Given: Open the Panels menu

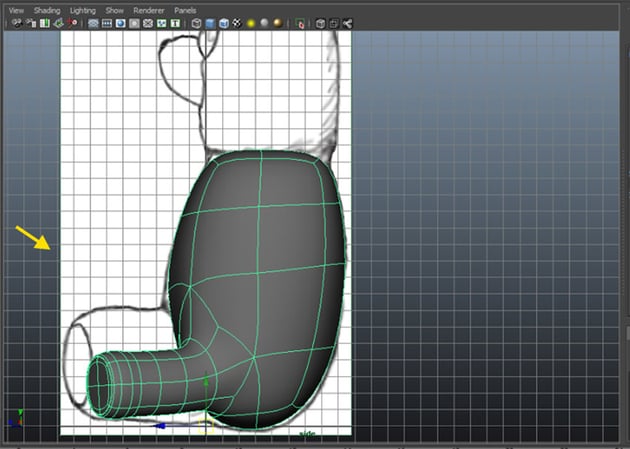Looking at the screenshot, I should [185, 9].
